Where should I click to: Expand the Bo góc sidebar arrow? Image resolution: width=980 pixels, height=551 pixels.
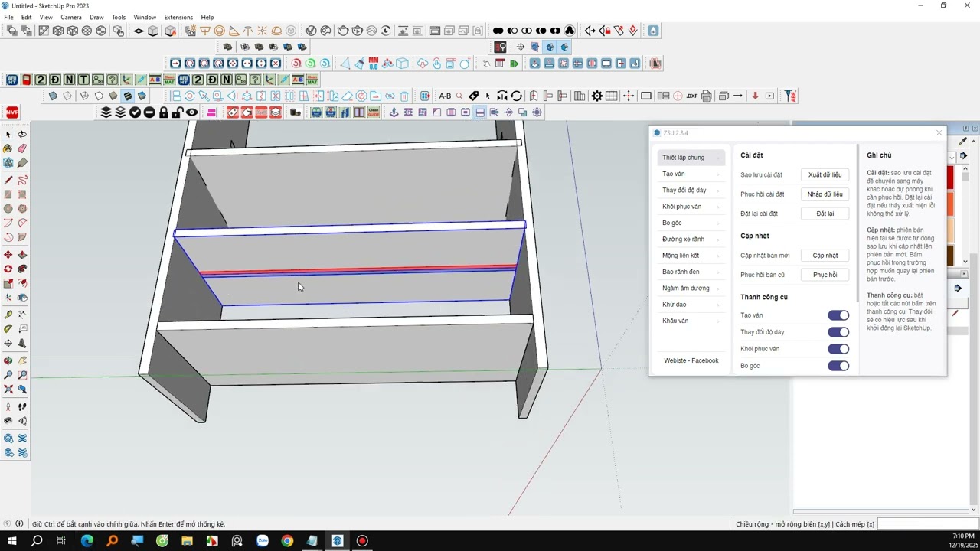point(719,223)
